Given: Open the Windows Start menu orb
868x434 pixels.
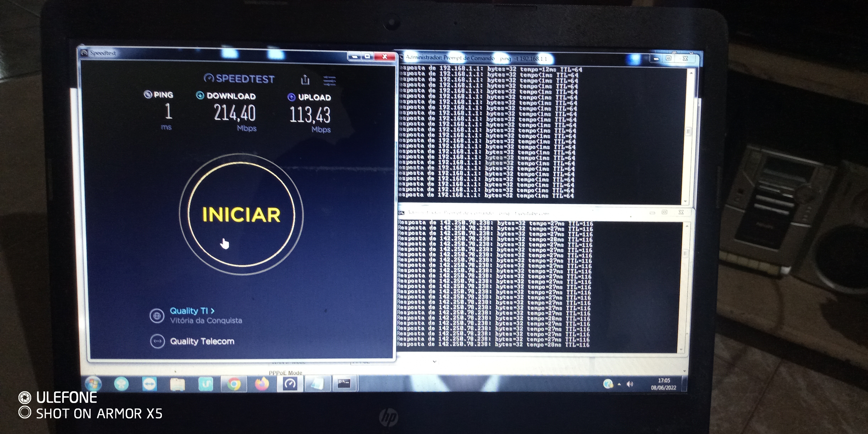Looking at the screenshot, I should 93,384.
